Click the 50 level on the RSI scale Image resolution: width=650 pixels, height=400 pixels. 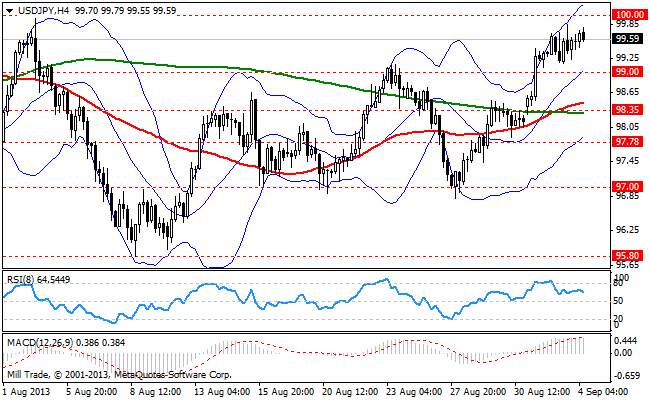click(618, 301)
